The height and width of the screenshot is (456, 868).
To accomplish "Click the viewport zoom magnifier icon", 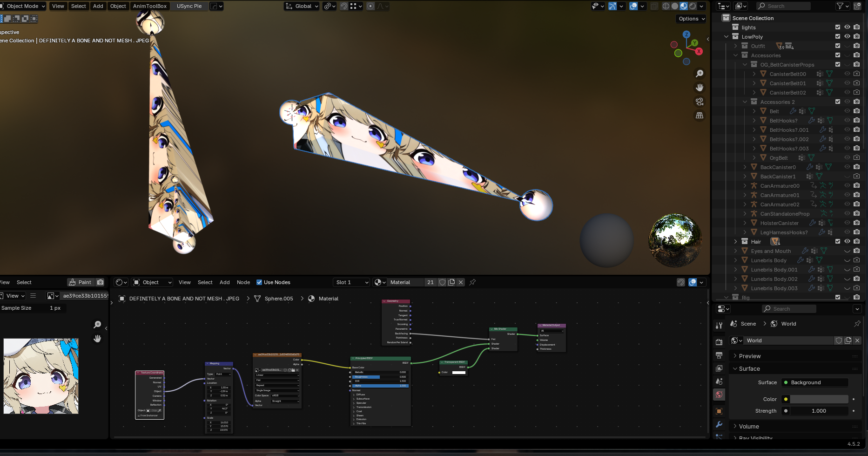I will tap(699, 74).
